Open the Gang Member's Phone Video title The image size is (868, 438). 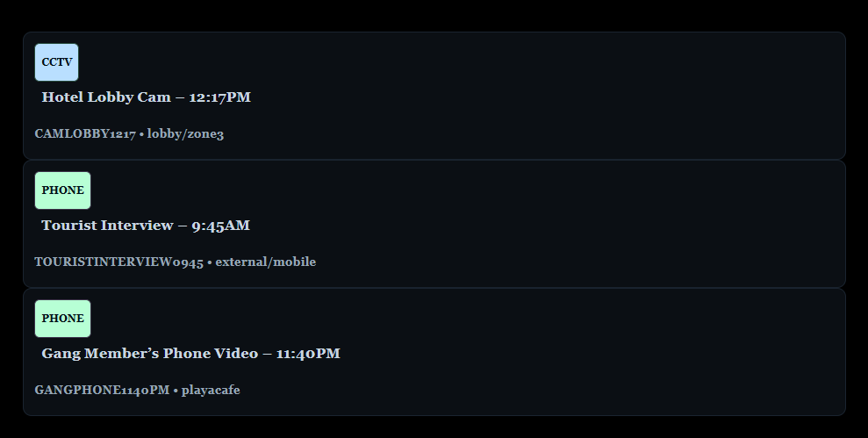point(149,354)
